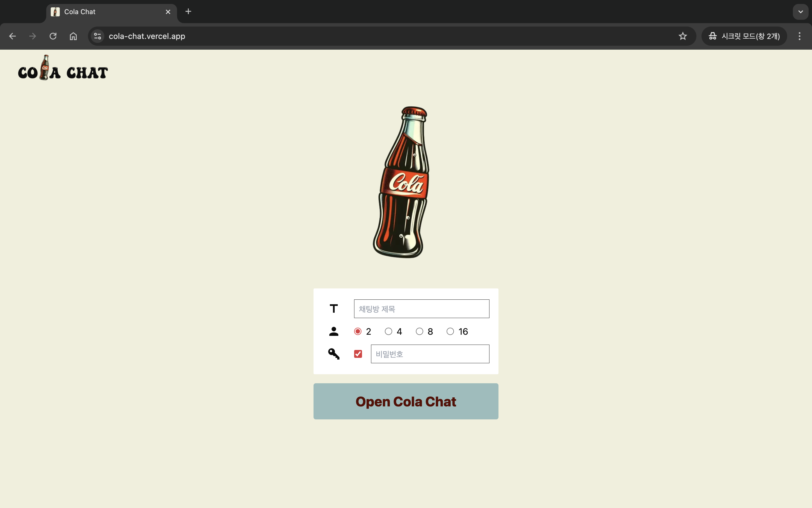812x508 pixels.
Task: Click the incognito mode indicator button
Action: [x=744, y=36]
